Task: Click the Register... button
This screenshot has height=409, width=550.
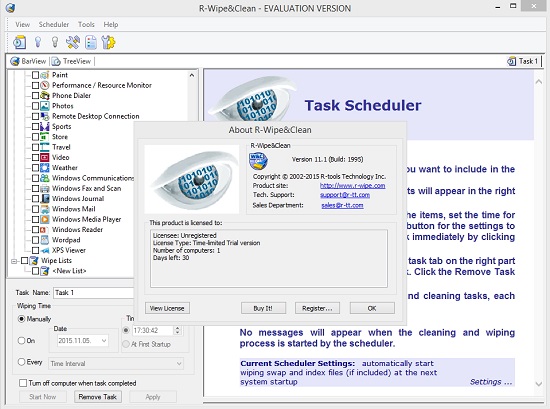Action: click(317, 308)
